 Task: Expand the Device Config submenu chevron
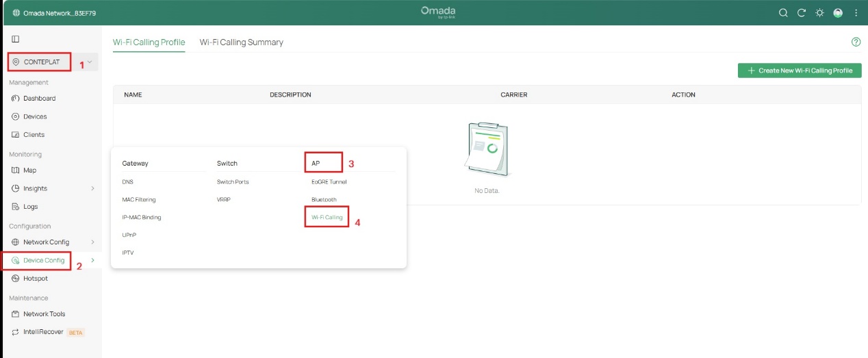click(x=92, y=260)
